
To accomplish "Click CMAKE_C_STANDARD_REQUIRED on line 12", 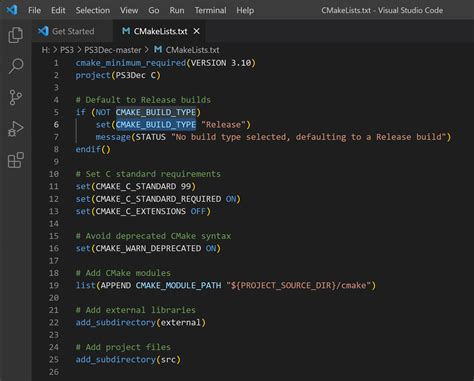I will point(158,199).
